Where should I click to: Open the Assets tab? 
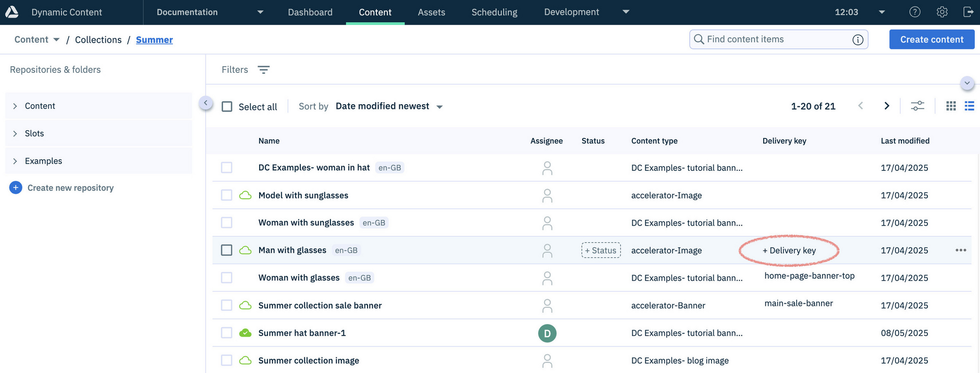[x=432, y=12]
